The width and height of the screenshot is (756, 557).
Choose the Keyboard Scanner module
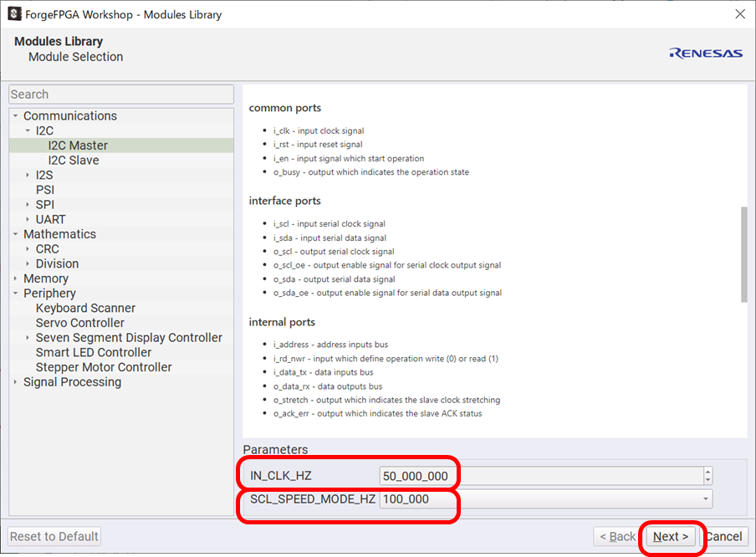pyautogui.click(x=85, y=309)
